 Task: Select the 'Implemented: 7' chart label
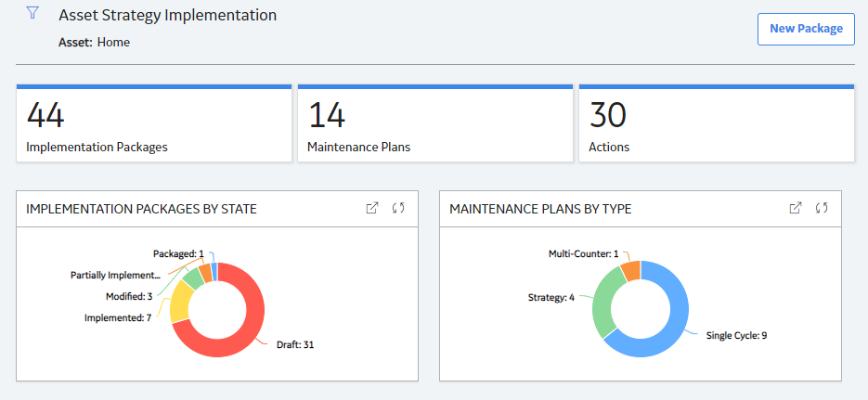point(118,317)
